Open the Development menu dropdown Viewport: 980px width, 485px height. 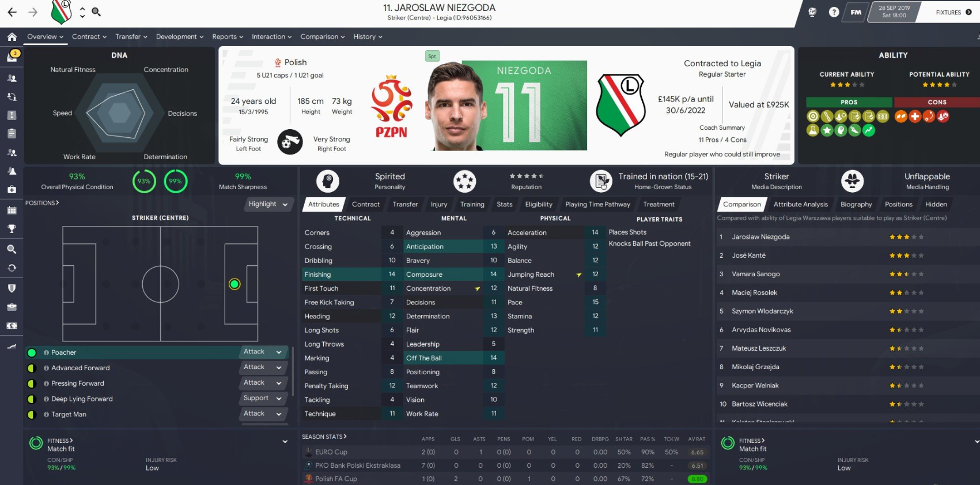(180, 36)
